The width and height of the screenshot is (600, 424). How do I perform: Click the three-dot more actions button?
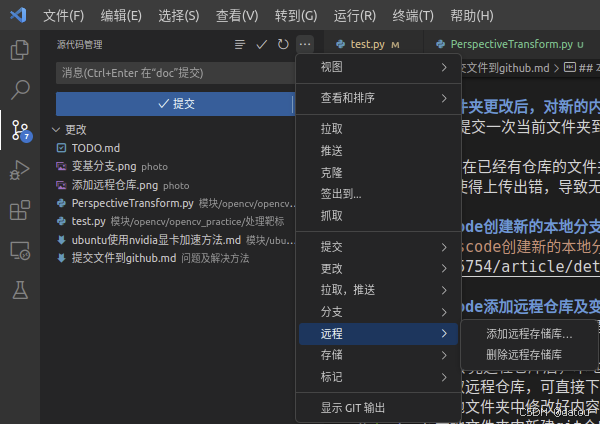point(305,44)
